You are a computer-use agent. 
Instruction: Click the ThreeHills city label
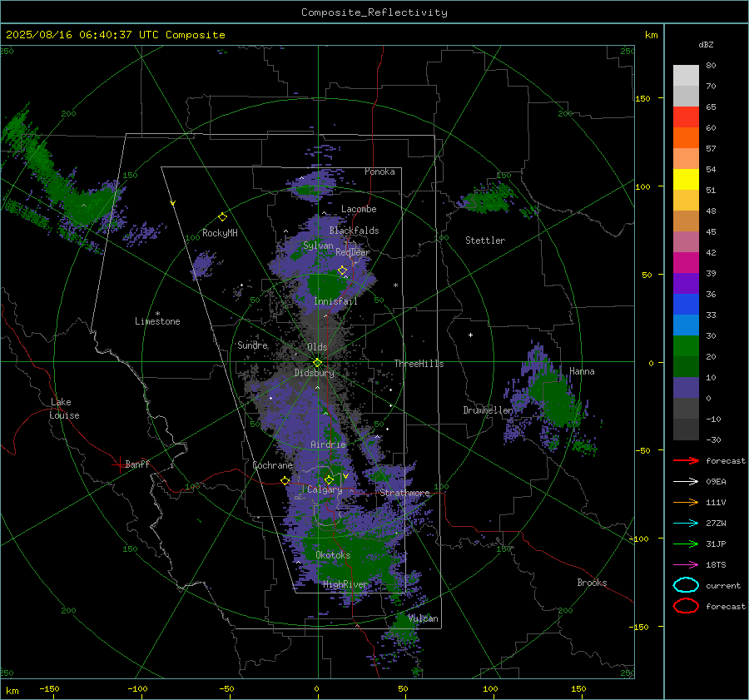click(x=419, y=364)
